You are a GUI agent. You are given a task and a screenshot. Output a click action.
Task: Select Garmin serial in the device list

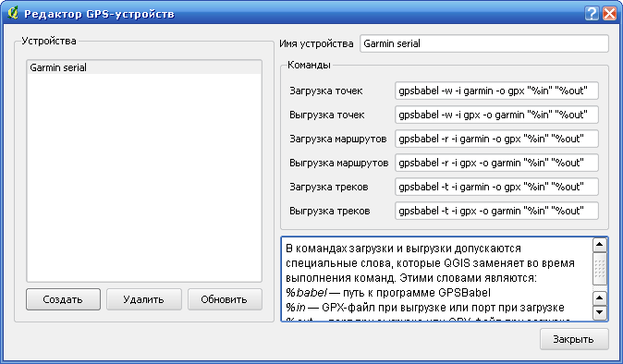(x=144, y=67)
